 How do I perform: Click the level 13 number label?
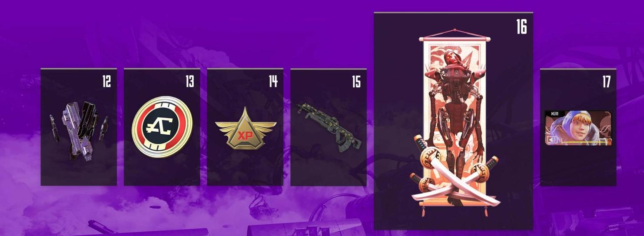pyautogui.click(x=190, y=81)
